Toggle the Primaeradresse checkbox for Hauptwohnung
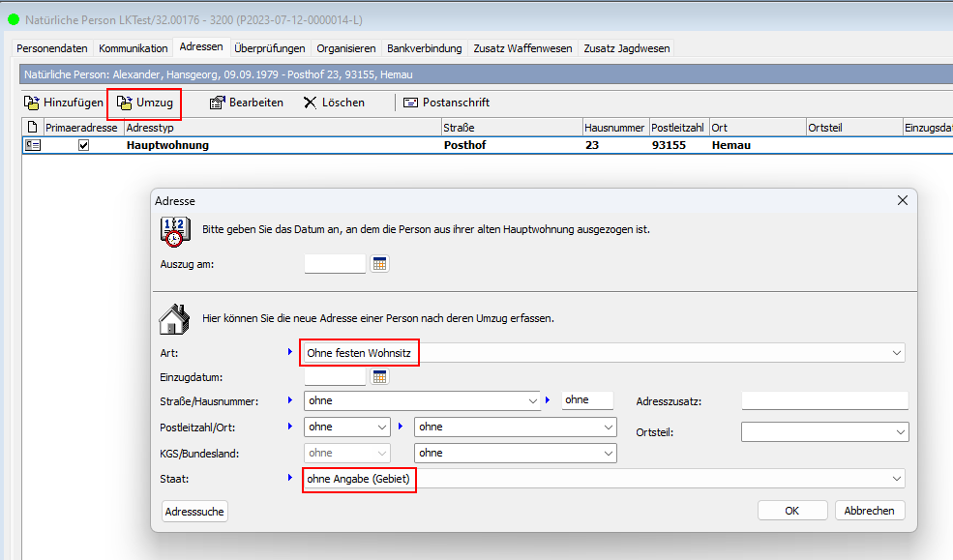Screen dimensions: 953x560 [83, 145]
